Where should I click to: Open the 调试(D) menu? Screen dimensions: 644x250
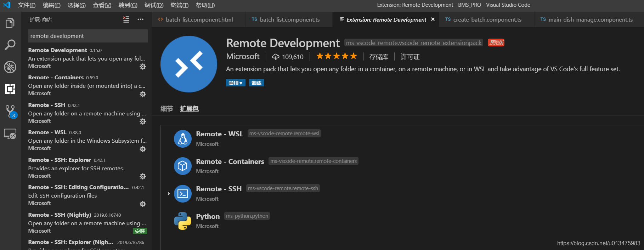point(154,5)
